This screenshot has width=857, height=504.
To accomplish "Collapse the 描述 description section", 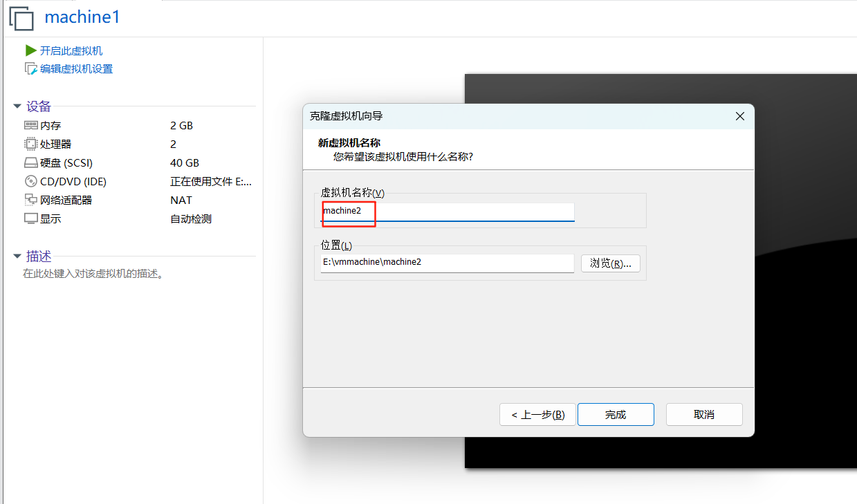I will (17, 256).
